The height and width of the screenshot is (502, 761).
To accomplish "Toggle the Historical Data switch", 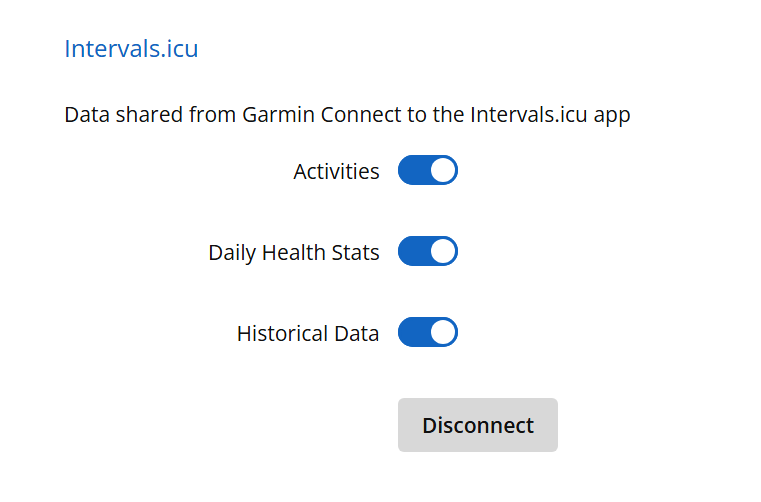I will click(427, 333).
